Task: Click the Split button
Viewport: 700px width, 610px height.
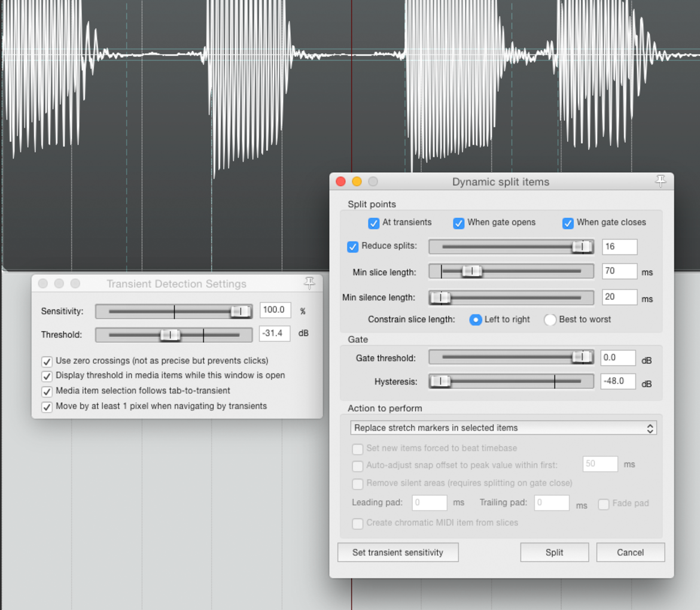Action: [555, 553]
